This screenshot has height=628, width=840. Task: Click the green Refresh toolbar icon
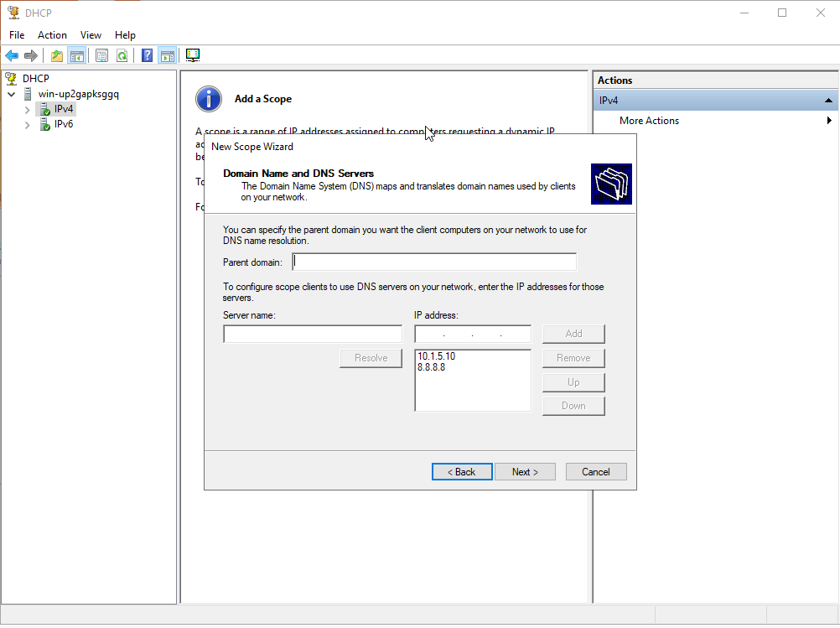[122, 56]
